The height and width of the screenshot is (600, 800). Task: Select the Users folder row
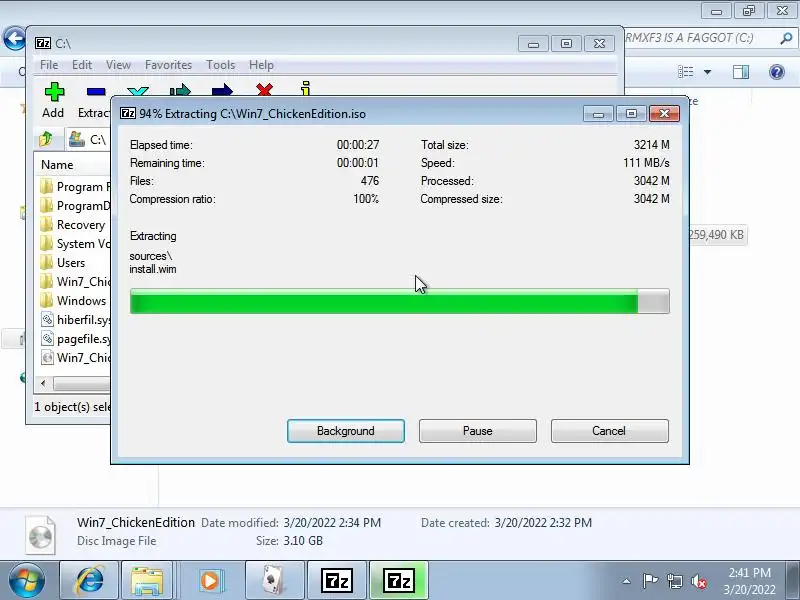click(74, 263)
